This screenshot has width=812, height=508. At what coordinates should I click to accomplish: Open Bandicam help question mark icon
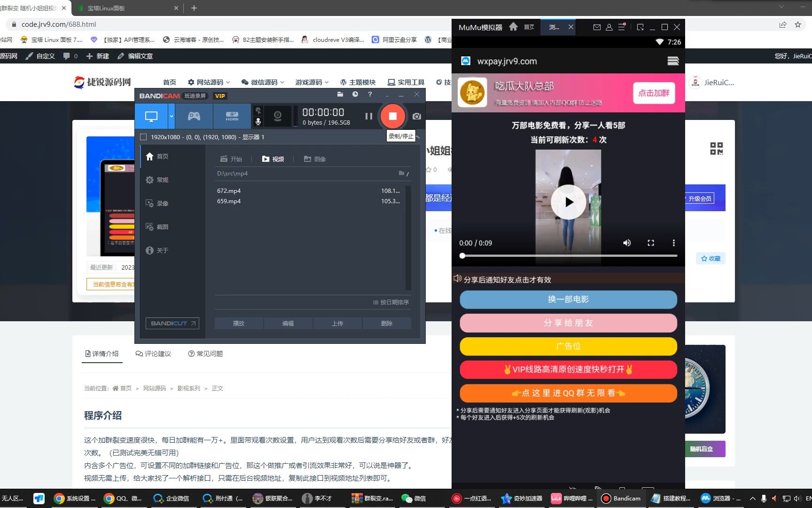(370, 95)
